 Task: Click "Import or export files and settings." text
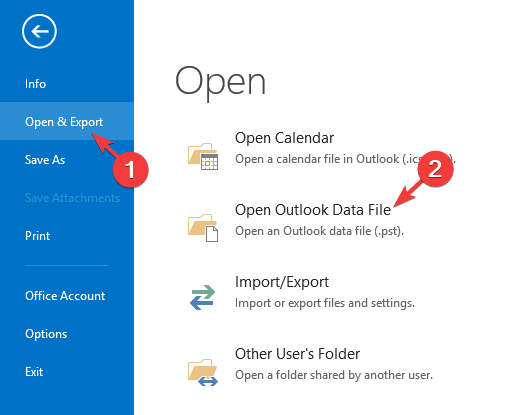[x=325, y=303]
